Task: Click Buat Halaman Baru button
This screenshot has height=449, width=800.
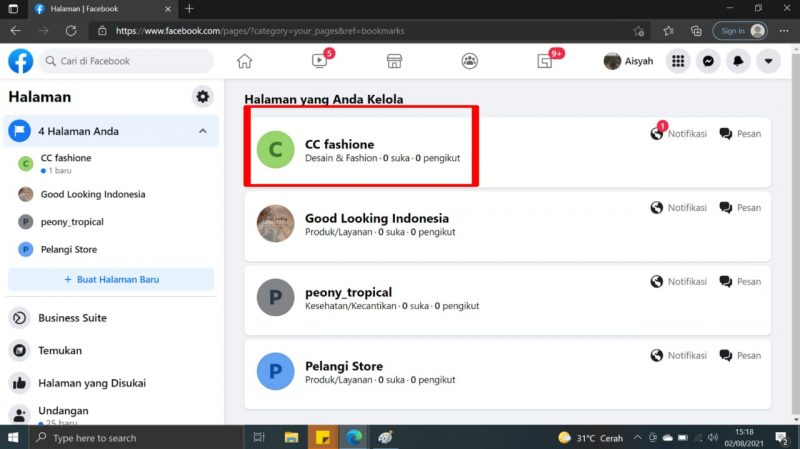Action: pos(111,279)
